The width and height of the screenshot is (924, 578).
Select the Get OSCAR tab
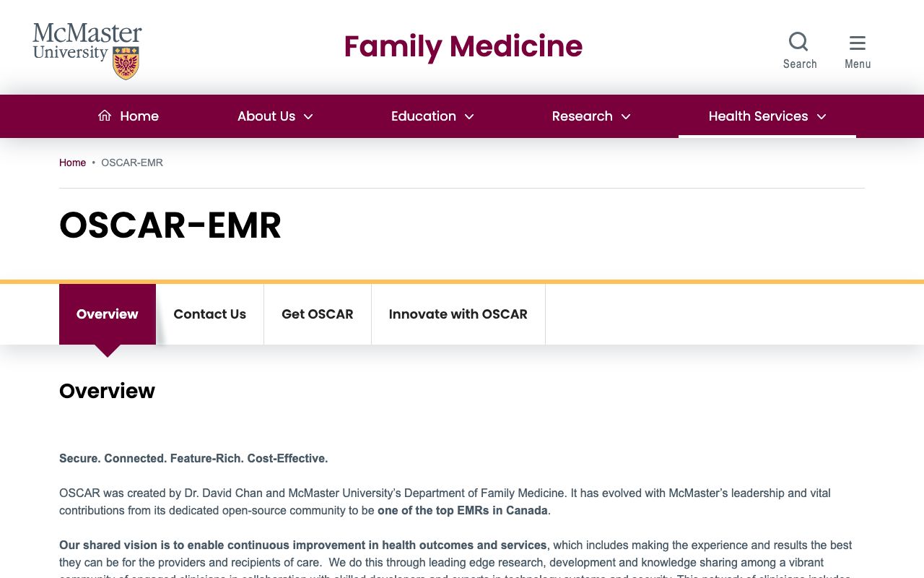click(x=317, y=314)
